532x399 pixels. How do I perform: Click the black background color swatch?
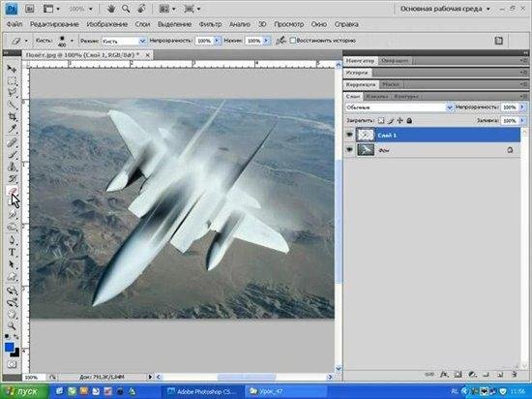click(15, 353)
